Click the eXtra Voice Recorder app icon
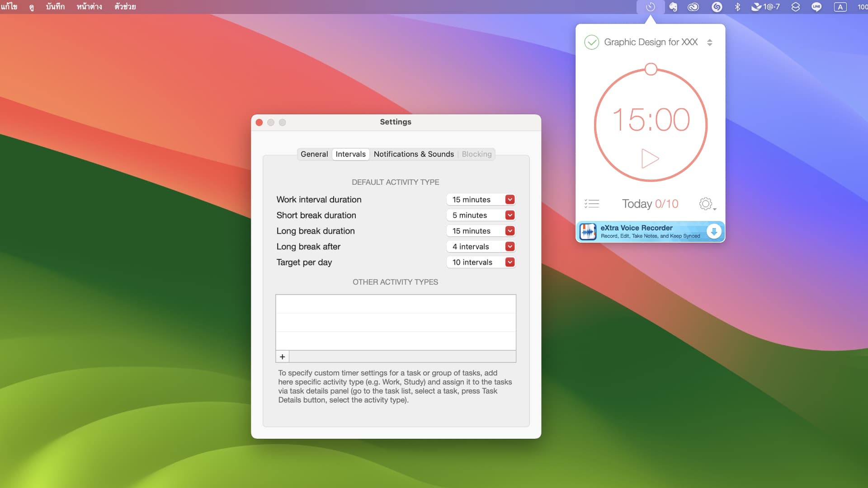This screenshot has width=868, height=488. coord(589,231)
